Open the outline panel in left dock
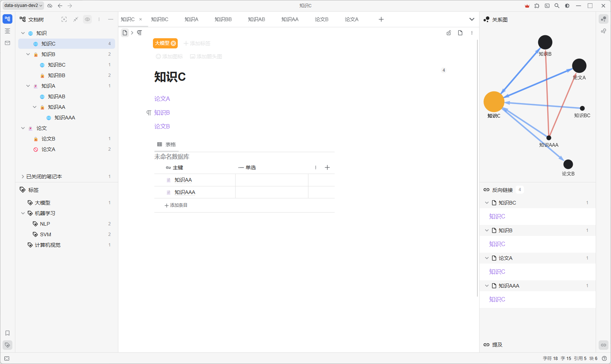Viewport: 611px width, 364px height. 7,31
